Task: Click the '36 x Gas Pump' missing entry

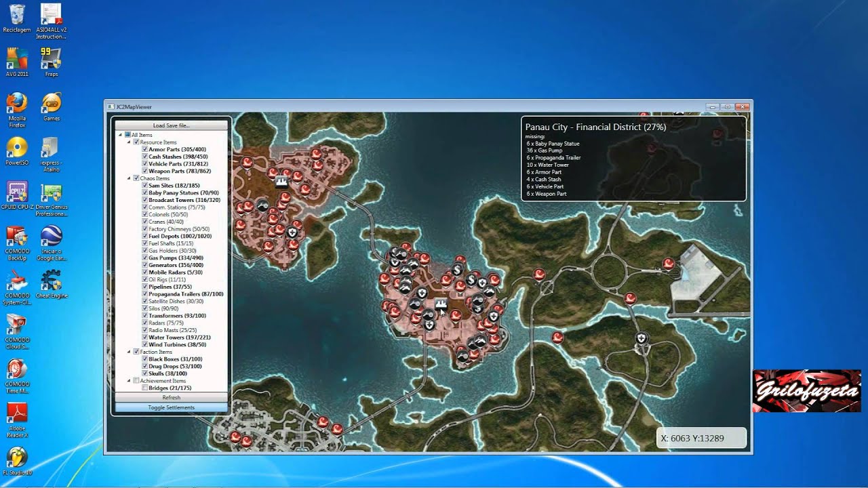Action: click(x=545, y=150)
